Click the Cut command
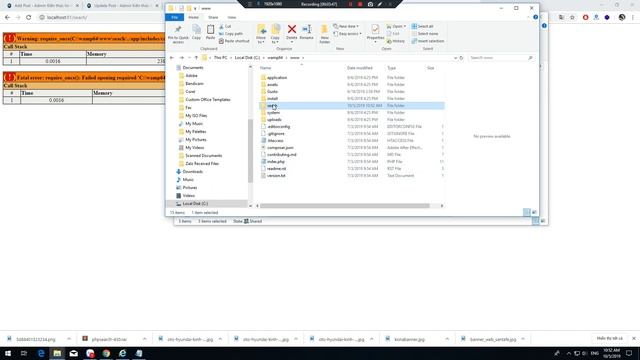Viewport: 640px width, 360px height. click(x=225, y=26)
